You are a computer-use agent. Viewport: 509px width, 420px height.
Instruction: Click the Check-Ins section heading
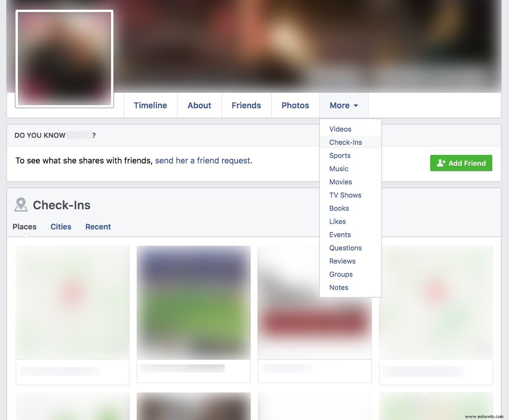62,205
